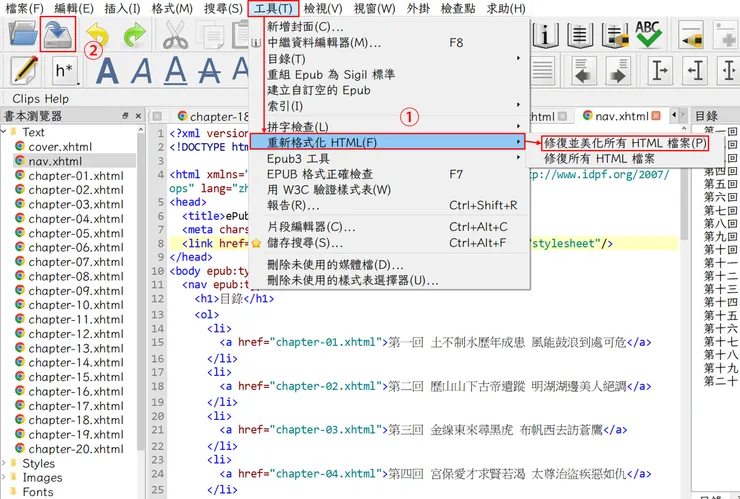This screenshot has width=740, height=499.
Task: Copy selection with the copy icon
Action: [211, 35]
